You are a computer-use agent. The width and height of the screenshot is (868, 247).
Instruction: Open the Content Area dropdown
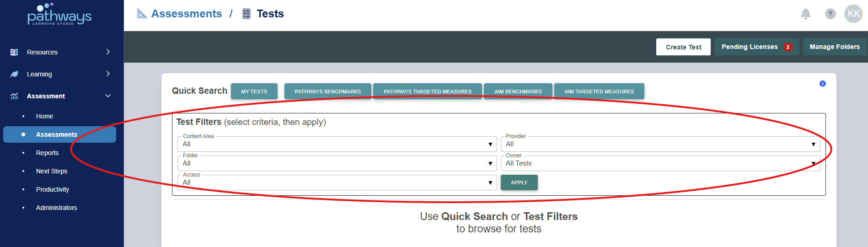[337, 144]
